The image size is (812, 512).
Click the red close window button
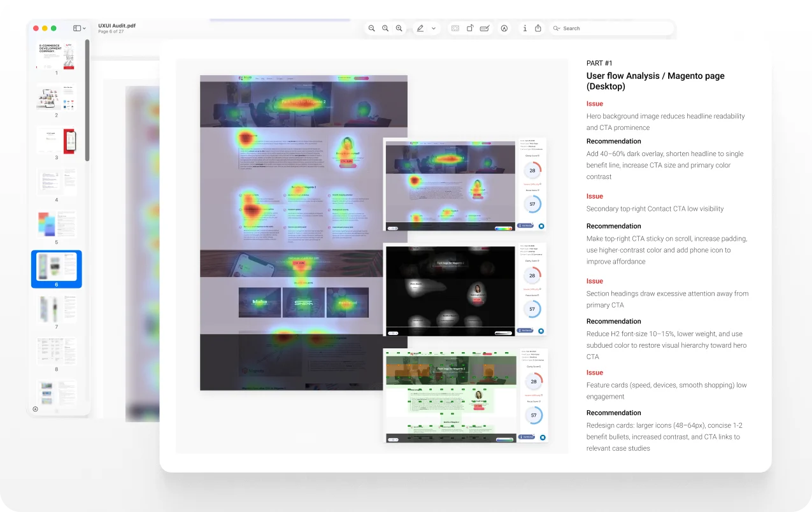coord(36,28)
